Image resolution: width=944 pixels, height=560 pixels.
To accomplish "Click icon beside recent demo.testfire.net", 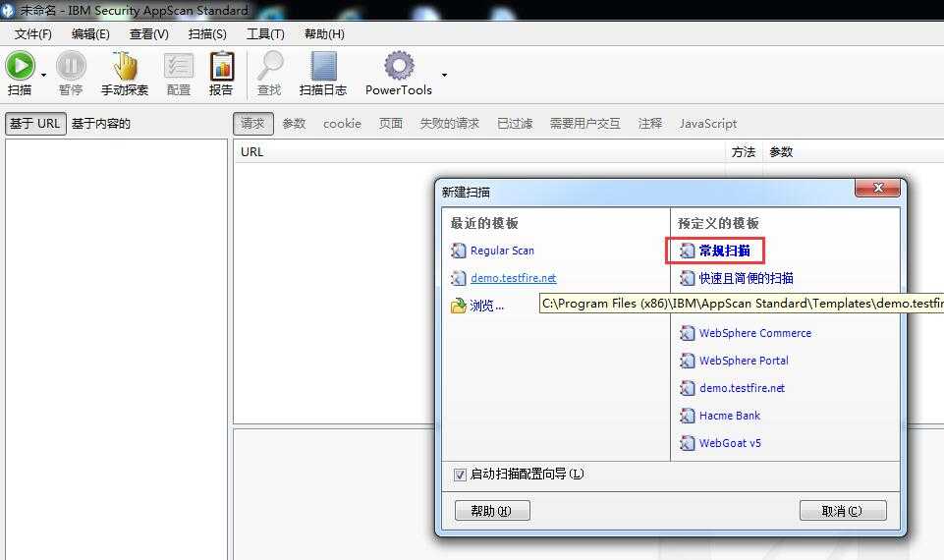I will point(459,278).
